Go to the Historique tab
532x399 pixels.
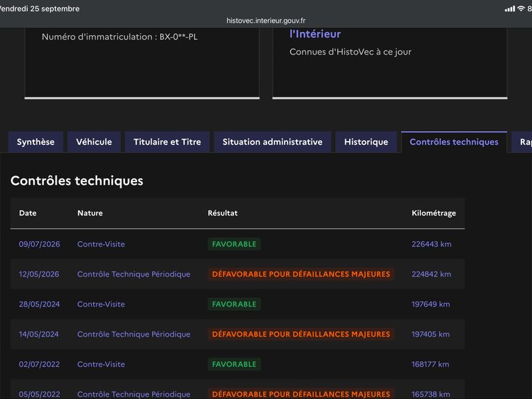(x=366, y=142)
